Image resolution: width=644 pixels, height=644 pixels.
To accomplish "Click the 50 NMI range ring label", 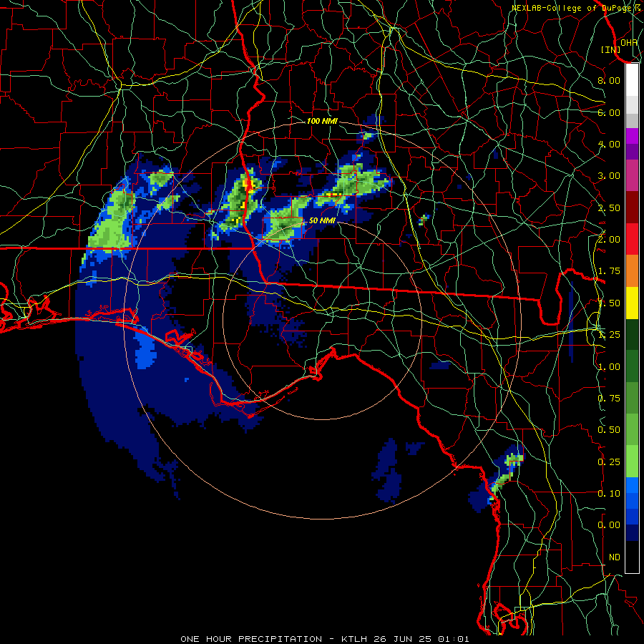I will coord(322,220).
